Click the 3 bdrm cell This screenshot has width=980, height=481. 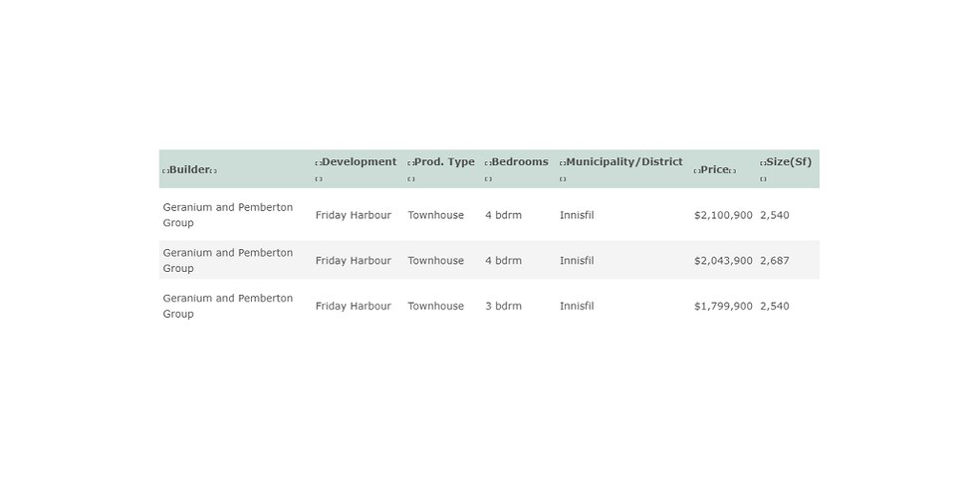(503, 307)
